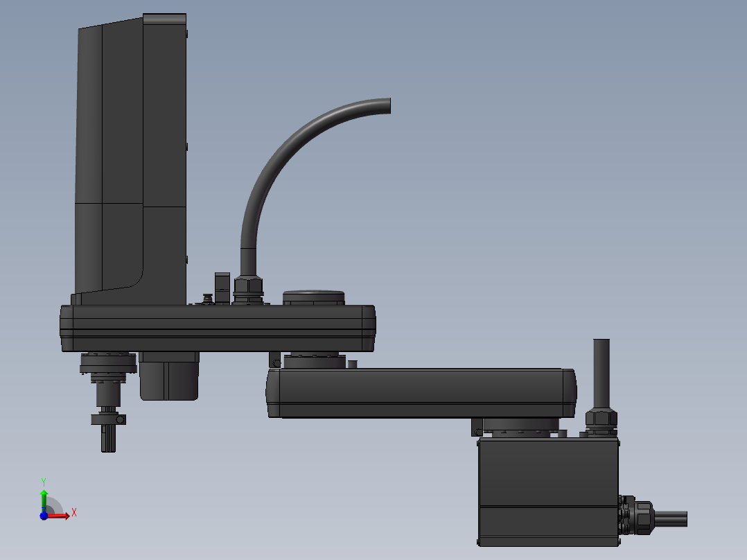The width and height of the screenshot is (747, 560).
Task: Select the straight vertical cable above the base
Action: coord(601,373)
